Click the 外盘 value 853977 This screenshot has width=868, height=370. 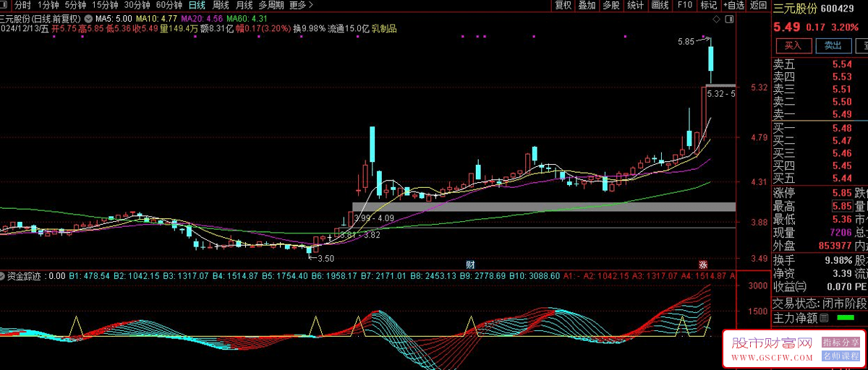tap(835, 246)
